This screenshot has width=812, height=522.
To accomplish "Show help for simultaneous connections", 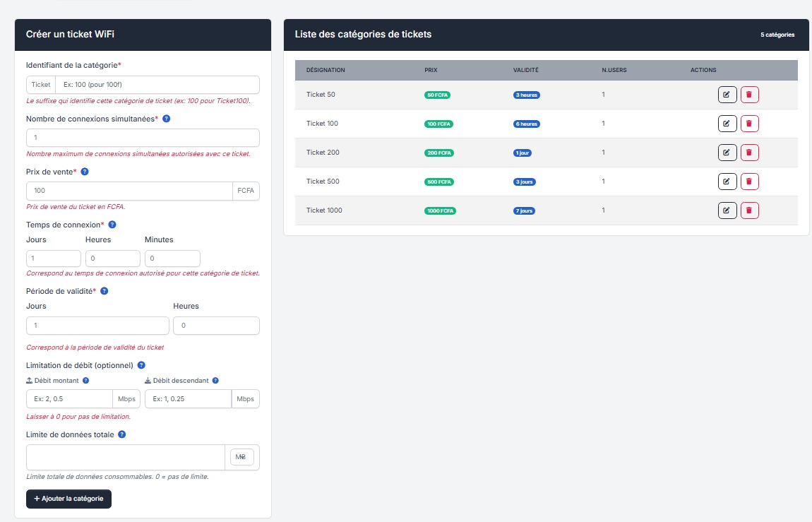I will (x=166, y=119).
